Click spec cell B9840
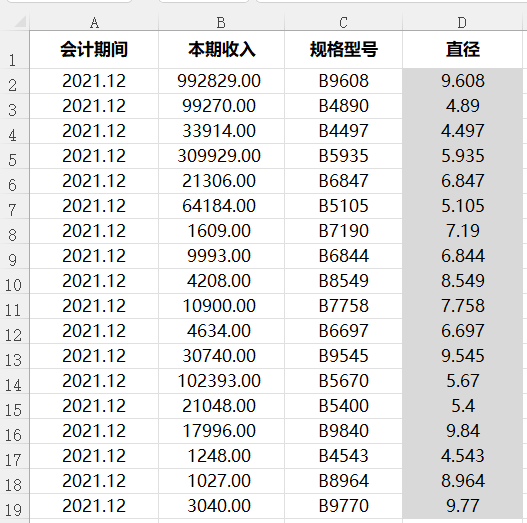 pyautogui.click(x=343, y=431)
